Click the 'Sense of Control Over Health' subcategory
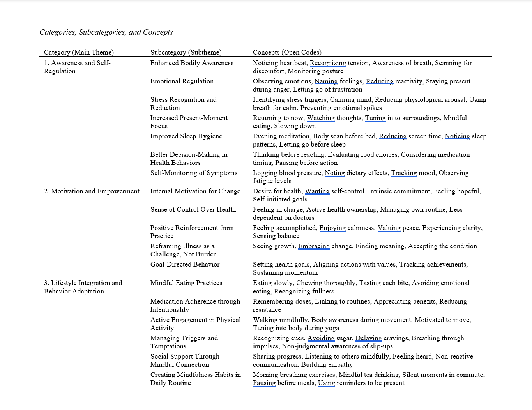532x410 pixels. point(193,209)
